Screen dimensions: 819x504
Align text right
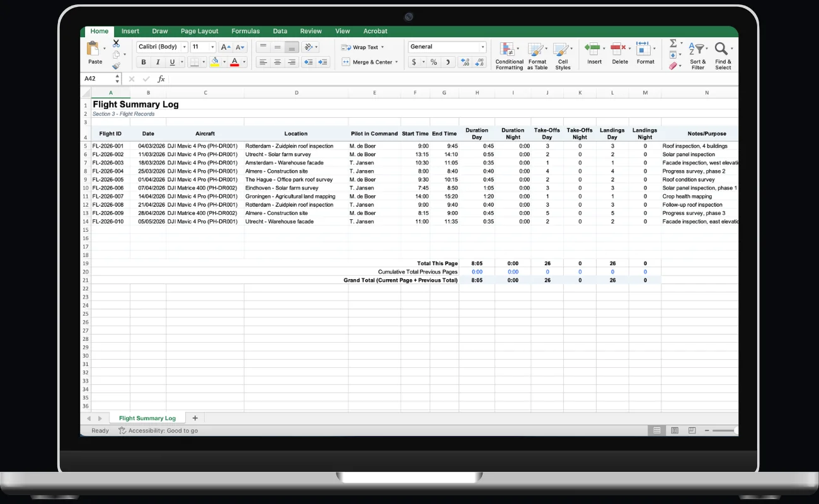291,62
